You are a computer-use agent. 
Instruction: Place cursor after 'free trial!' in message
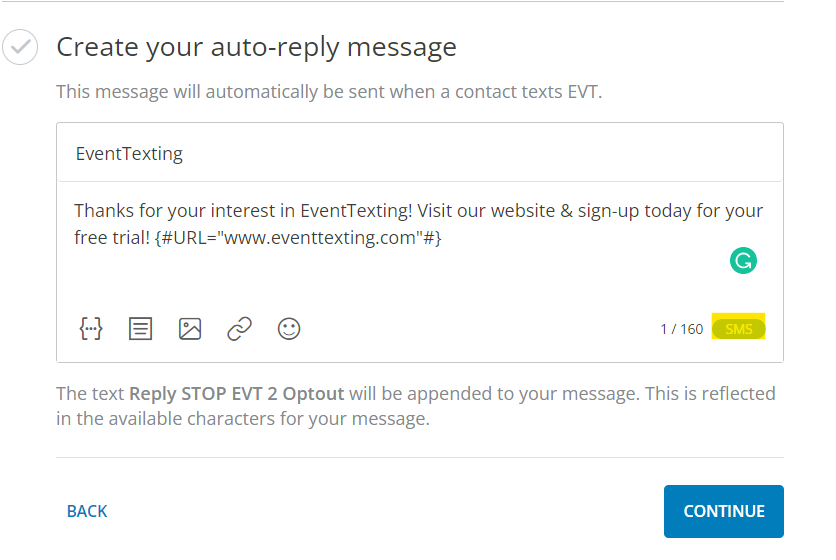click(150, 238)
